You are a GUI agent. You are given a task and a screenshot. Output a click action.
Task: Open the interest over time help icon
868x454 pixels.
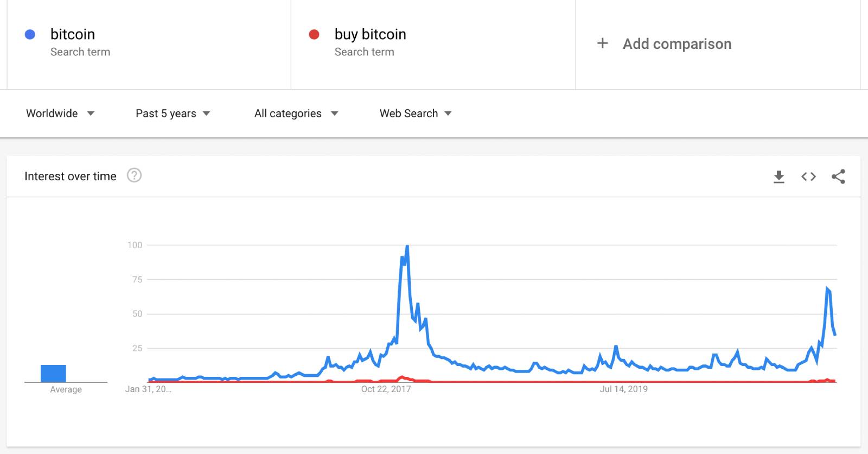134,175
